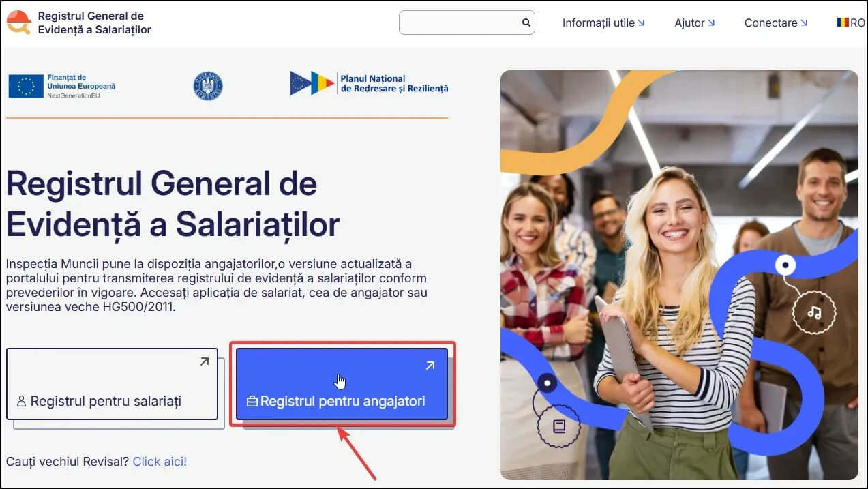Click the briefcase icon for angajatori

252,402
